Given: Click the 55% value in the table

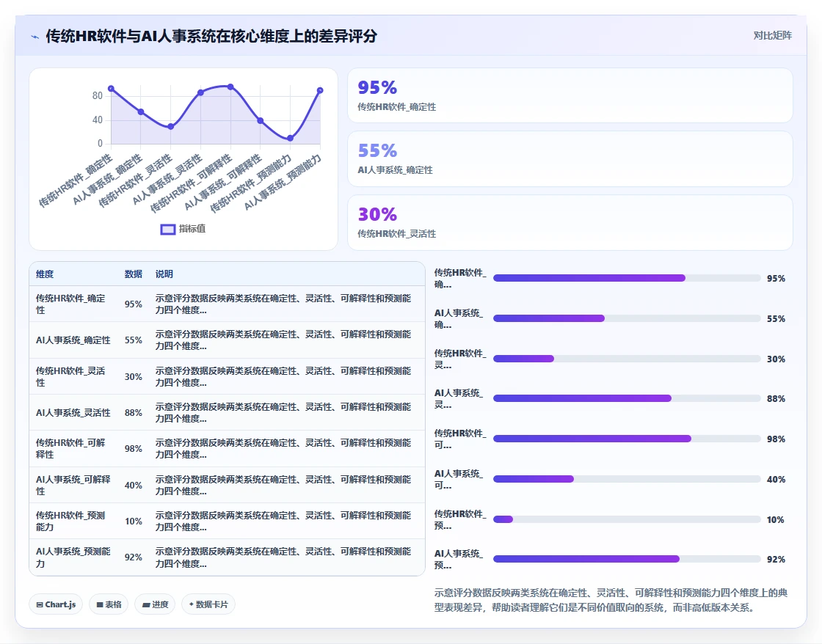Looking at the screenshot, I should [x=133, y=340].
